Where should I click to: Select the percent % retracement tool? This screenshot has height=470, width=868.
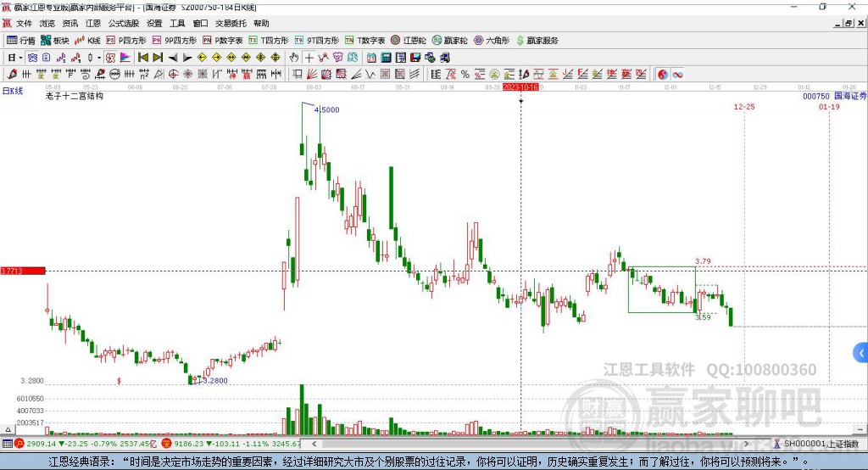pyautogui.click(x=465, y=75)
